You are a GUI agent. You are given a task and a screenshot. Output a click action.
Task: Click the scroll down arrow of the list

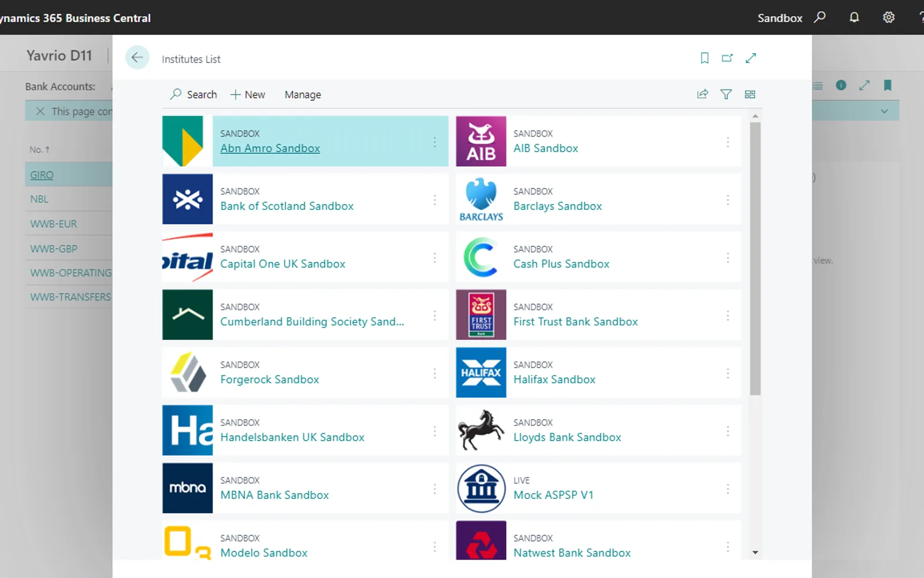755,553
